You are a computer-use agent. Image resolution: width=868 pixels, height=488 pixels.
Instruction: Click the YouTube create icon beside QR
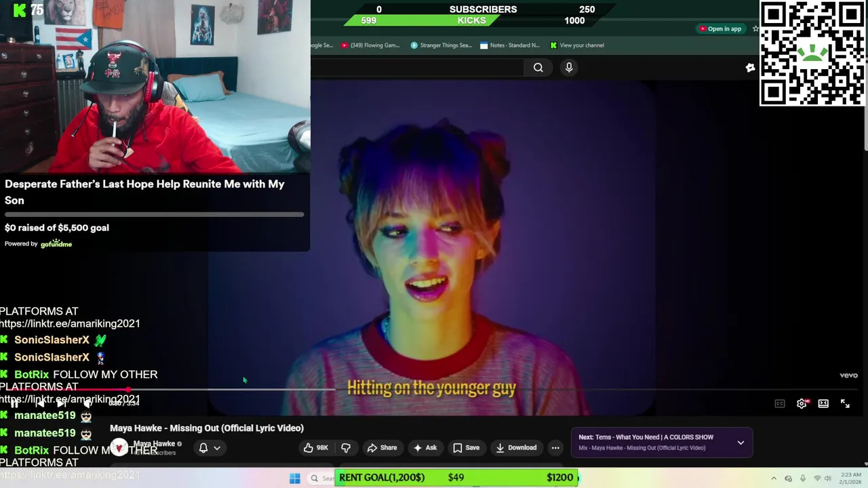pyautogui.click(x=750, y=67)
